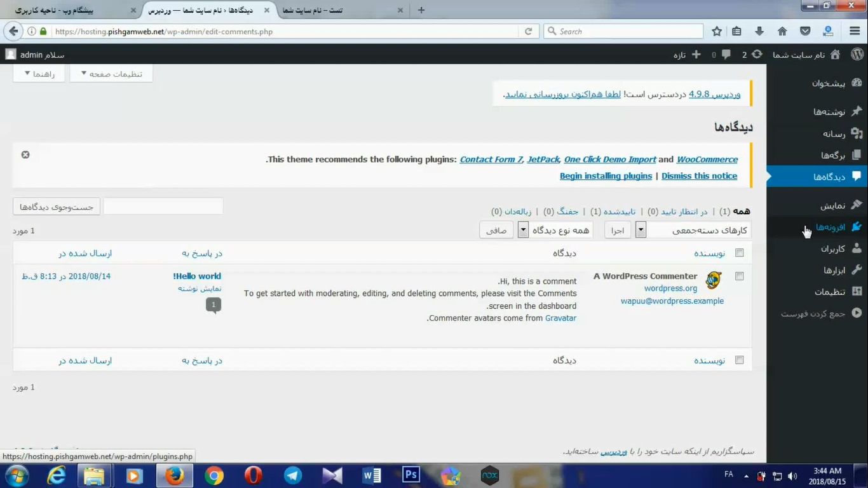
Task: Click the Gravatar link in the comment
Action: [560, 318]
